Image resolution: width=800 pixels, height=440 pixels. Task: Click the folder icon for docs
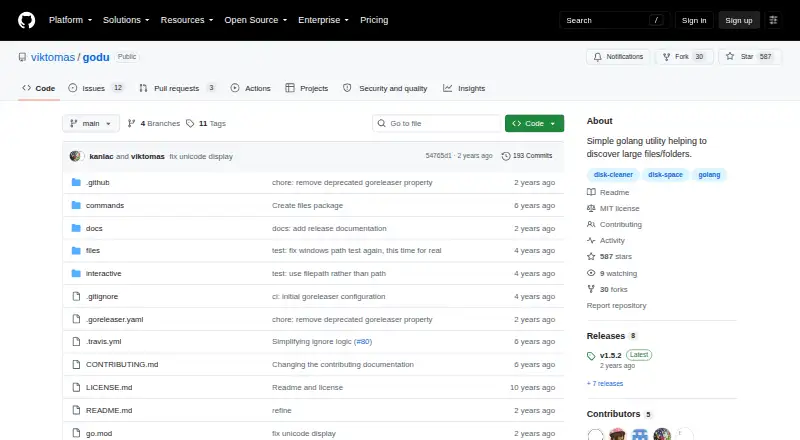click(76, 228)
